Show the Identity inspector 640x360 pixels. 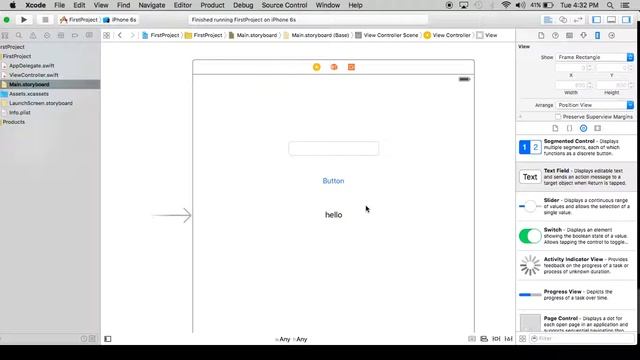pyautogui.click(x=569, y=36)
